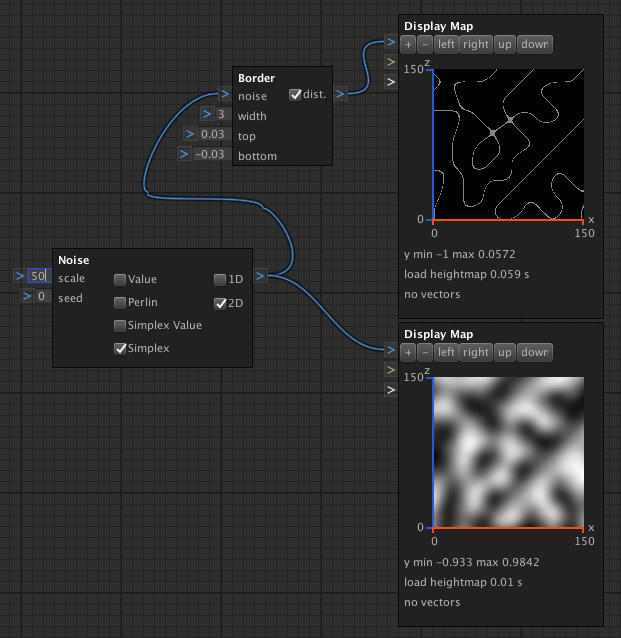The height and width of the screenshot is (638, 621).
Task: Click the Border bottom input port arrow
Action: pyautogui.click(x=184, y=154)
